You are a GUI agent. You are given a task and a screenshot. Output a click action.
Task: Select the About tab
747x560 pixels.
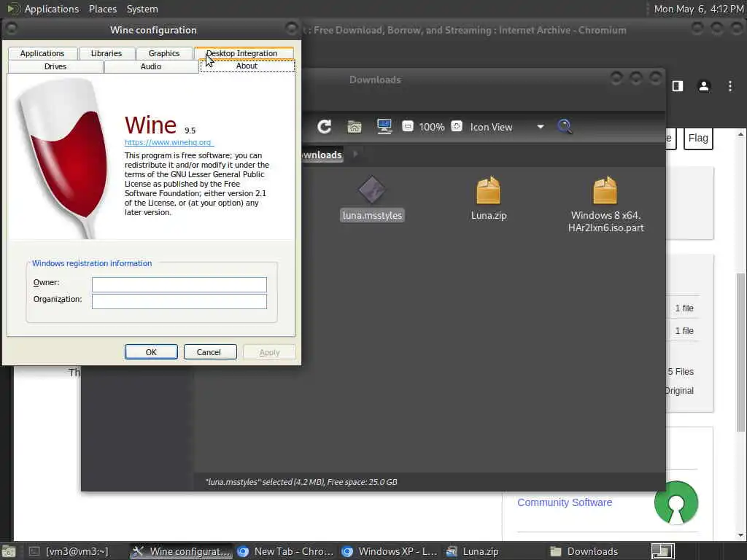coord(247,66)
